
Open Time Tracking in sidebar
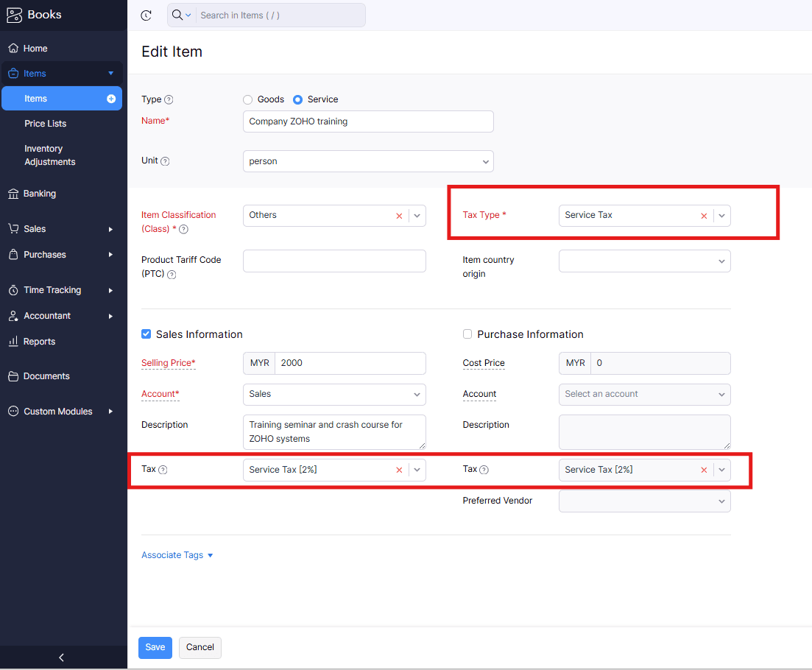point(61,290)
